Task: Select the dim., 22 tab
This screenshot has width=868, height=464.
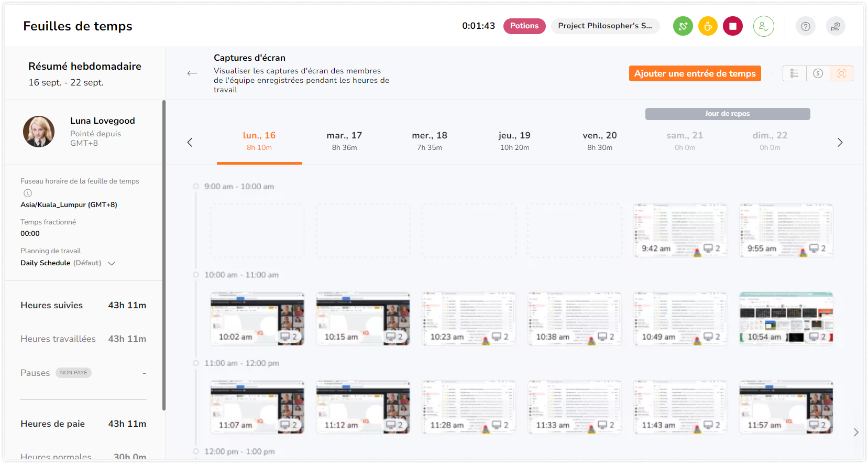Action: pyautogui.click(x=770, y=141)
